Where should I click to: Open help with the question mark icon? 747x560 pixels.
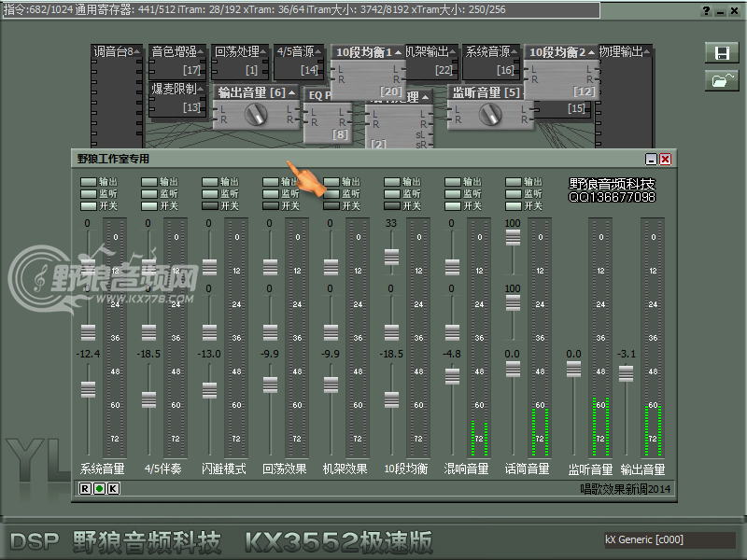[x=707, y=10]
